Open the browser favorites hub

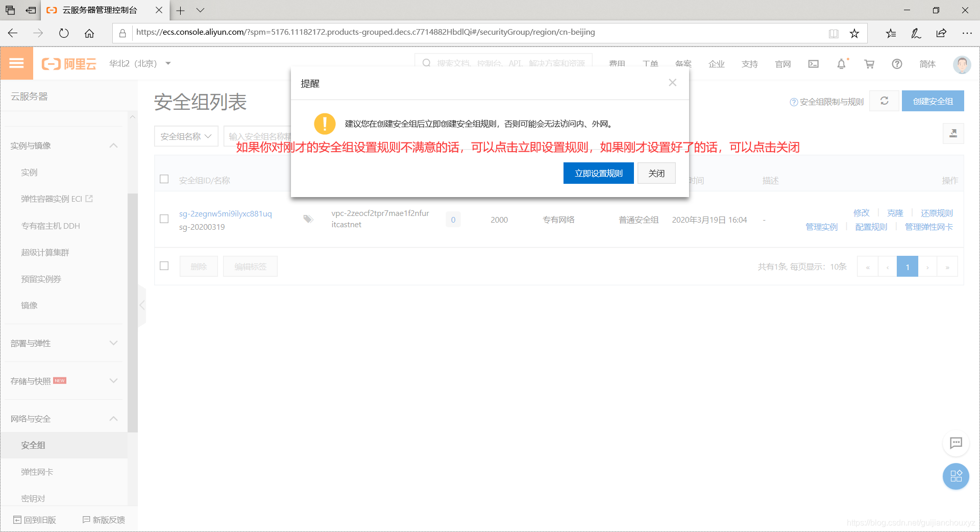pos(891,33)
